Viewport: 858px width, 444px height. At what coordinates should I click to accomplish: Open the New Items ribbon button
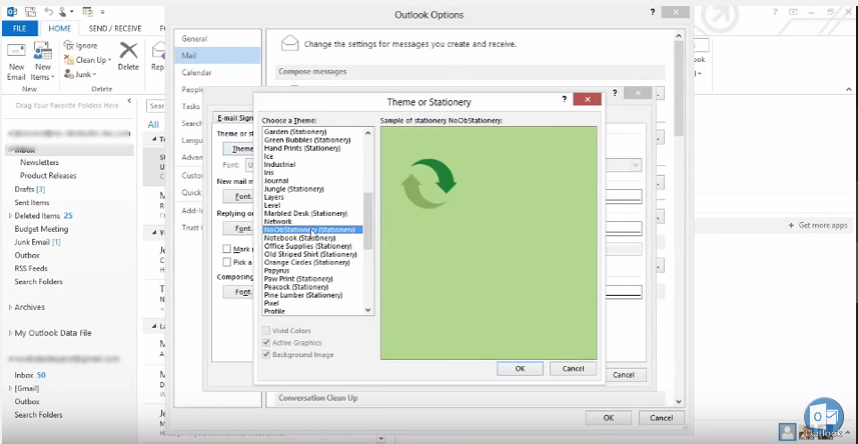click(x=43, y=61)
